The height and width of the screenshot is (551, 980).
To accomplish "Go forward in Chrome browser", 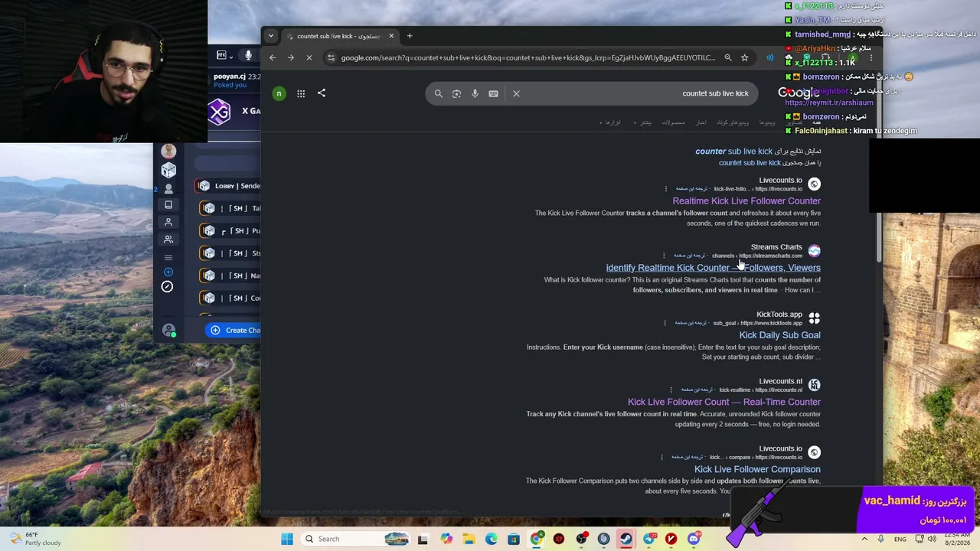I will (291, 57).
